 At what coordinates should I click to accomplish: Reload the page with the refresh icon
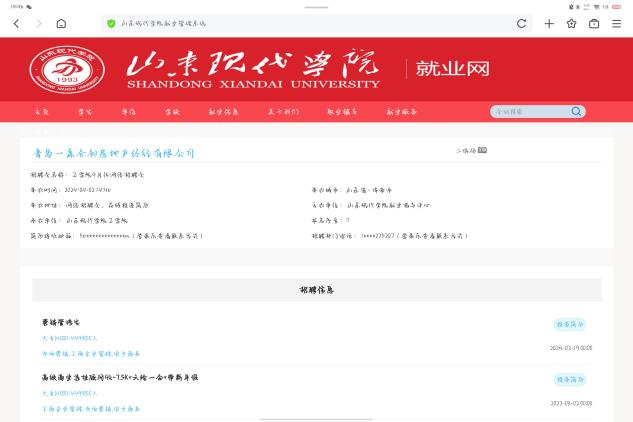click(521, 23)
